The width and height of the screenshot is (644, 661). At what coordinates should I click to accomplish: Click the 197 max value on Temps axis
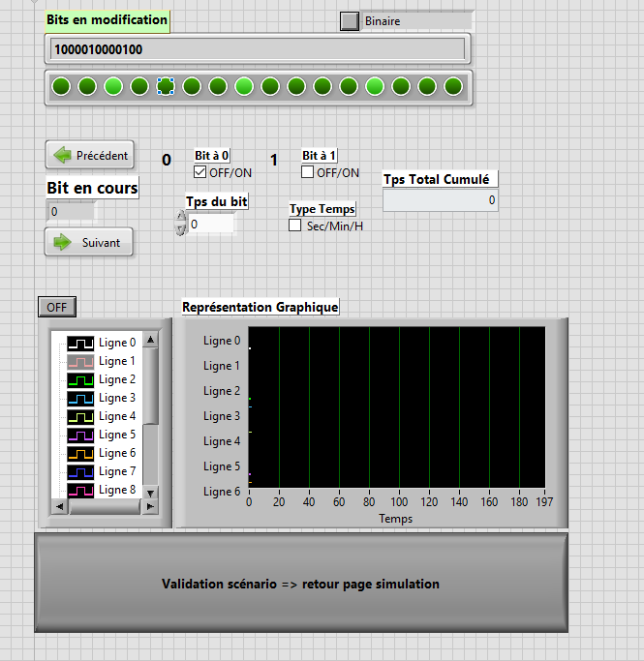544,501
